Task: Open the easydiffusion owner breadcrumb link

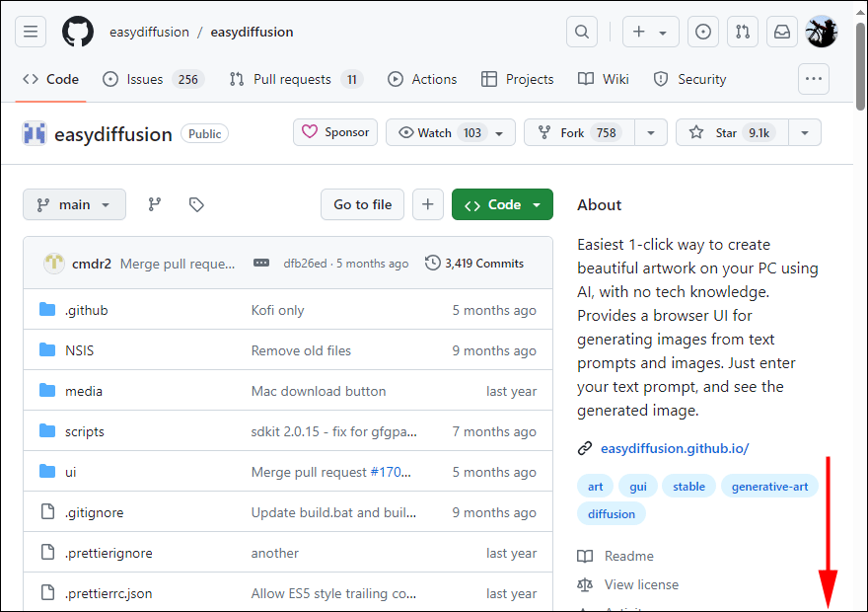Action: 149,33
